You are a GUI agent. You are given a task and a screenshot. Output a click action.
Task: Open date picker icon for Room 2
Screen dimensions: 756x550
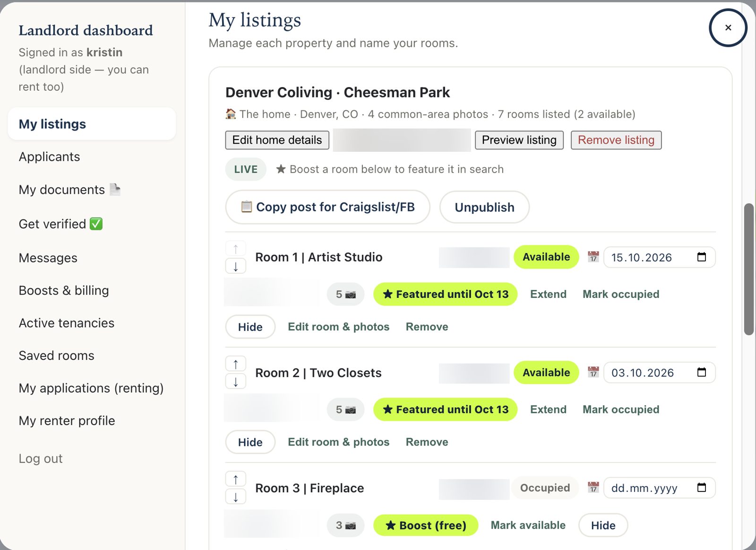point(702,372)
